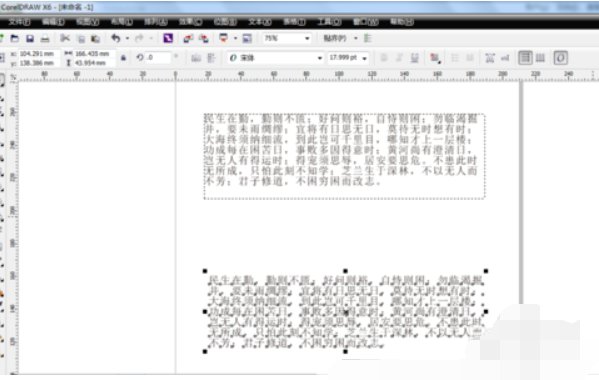Print the document using the printer icon

45,38
